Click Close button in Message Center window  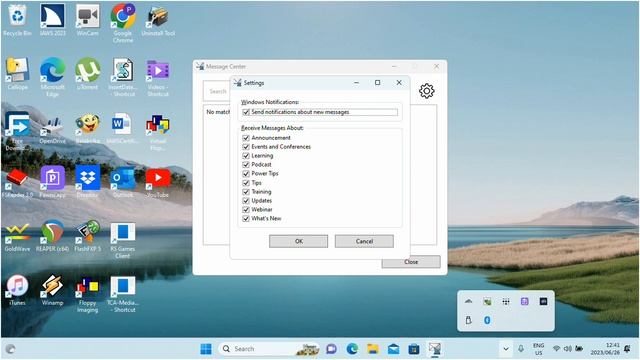[411, 262]
